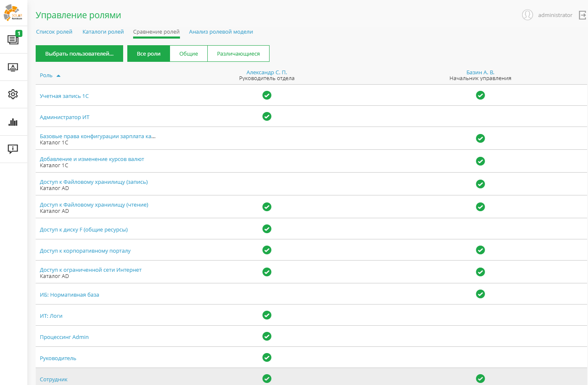Open the Процессинг Admin role
This screenshot has width=588, height=385.
coord(64,337)
